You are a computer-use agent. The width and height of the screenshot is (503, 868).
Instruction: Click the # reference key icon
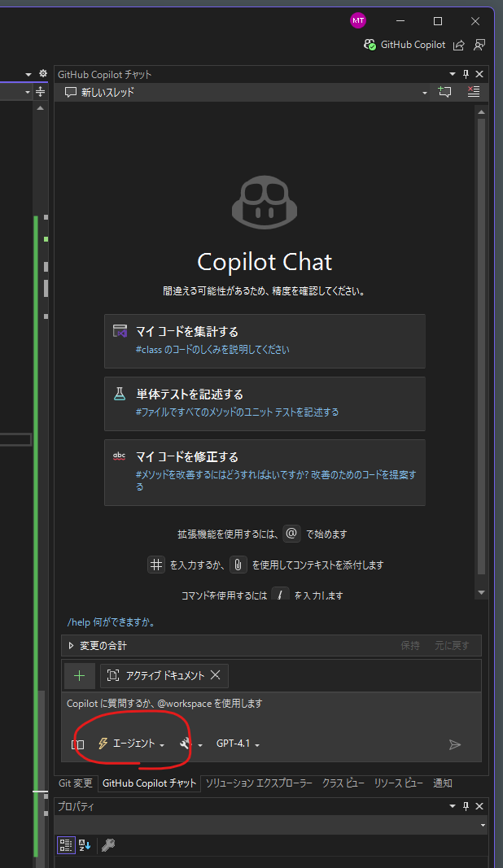click(x=156, y=565)
